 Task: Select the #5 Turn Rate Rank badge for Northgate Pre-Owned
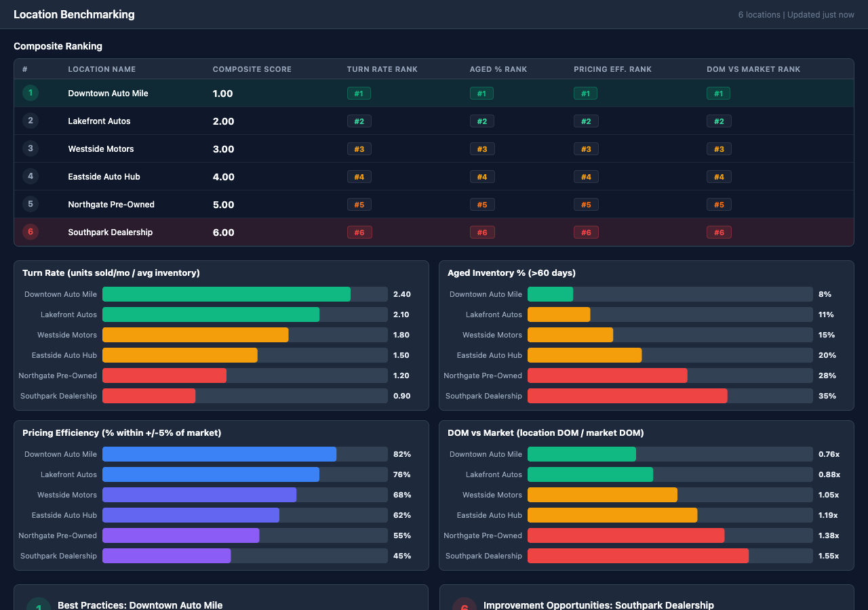[x=359, y=204]
